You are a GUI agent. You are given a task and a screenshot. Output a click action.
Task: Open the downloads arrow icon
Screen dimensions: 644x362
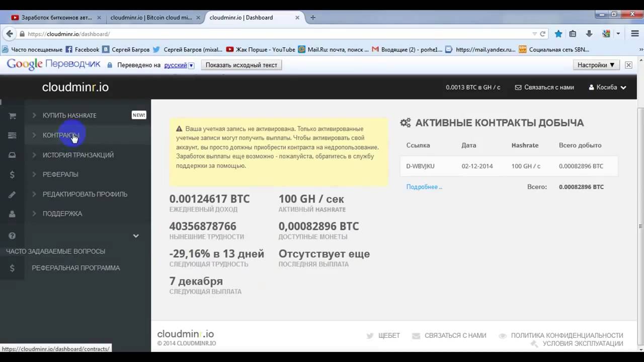(x=589, y=34)
